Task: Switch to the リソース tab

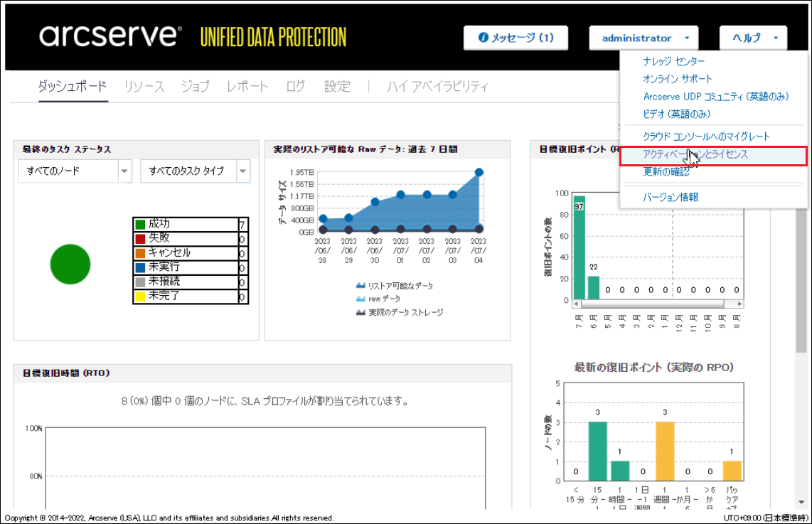Action: pyautogui.click(x=144, y=87)
